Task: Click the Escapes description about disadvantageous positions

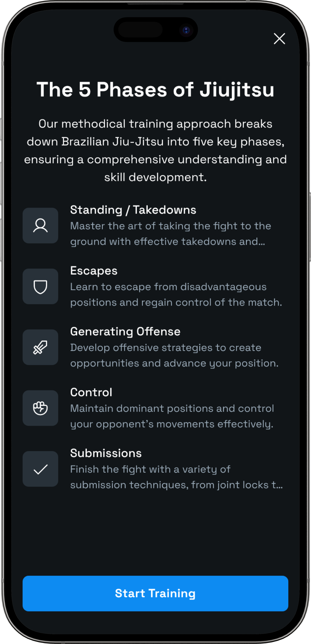Action: [176, 294]
